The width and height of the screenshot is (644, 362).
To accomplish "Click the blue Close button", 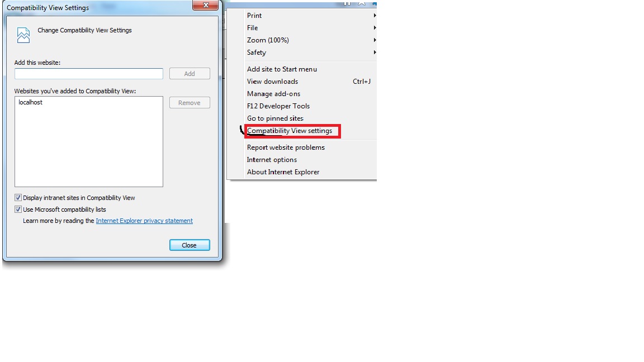I will coord(190,245).
